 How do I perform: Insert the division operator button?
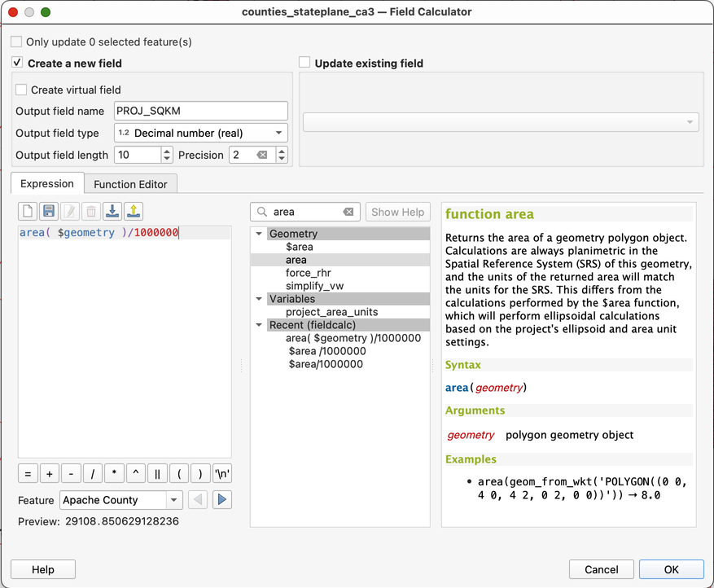[x=93, y=474]
